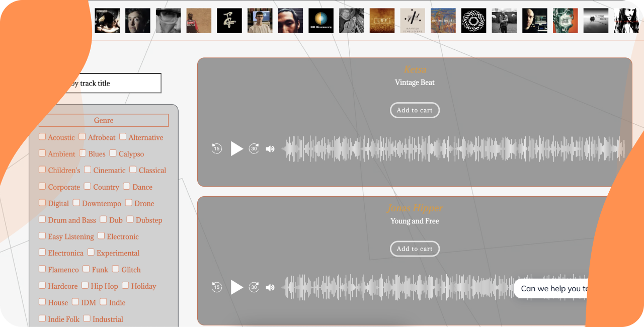Skip forward 30 seconds on Vintage Beat
The height and width of the screenshot is (327, 644).
click(254, 148)
